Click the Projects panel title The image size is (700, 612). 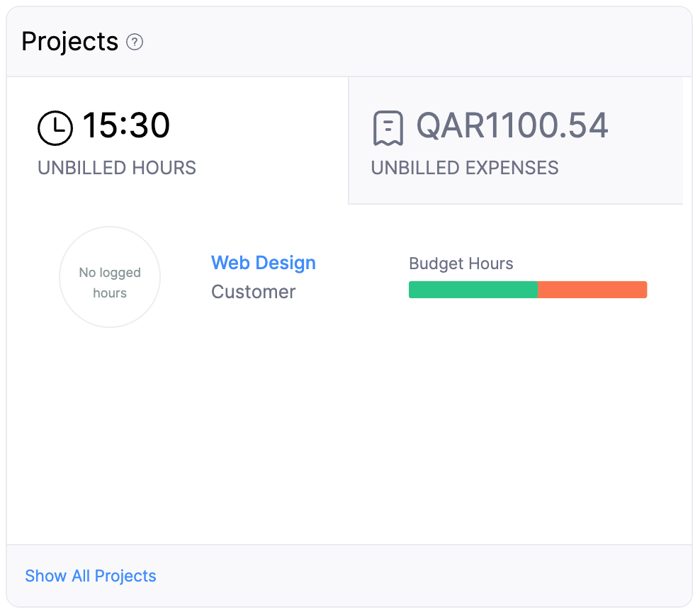pos(69,41)
